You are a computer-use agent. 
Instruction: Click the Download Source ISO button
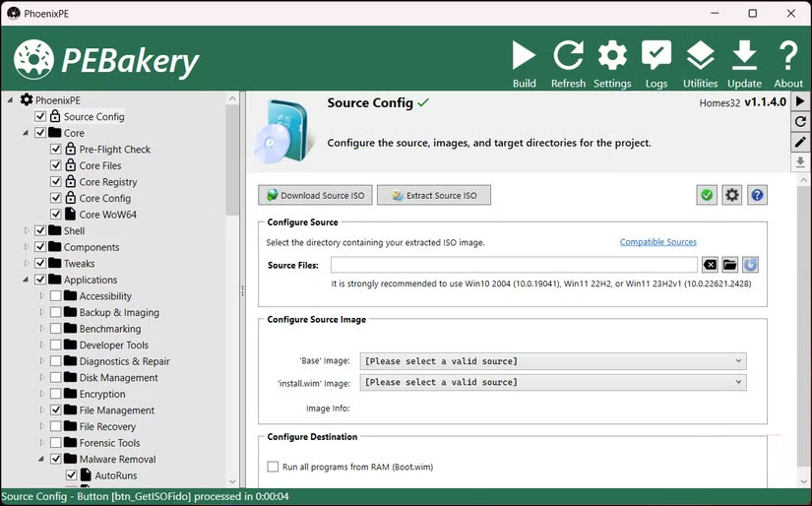click(x=314, y=195)
